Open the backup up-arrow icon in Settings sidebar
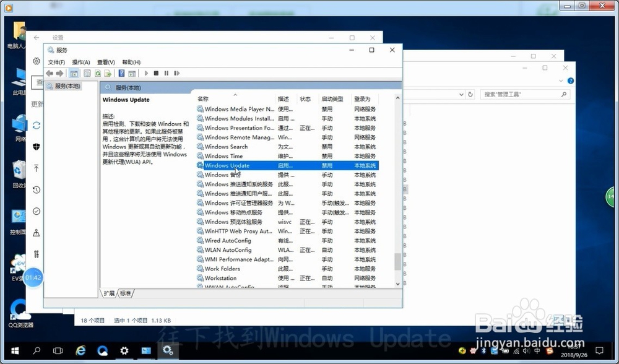 click(x=37, y=168)
